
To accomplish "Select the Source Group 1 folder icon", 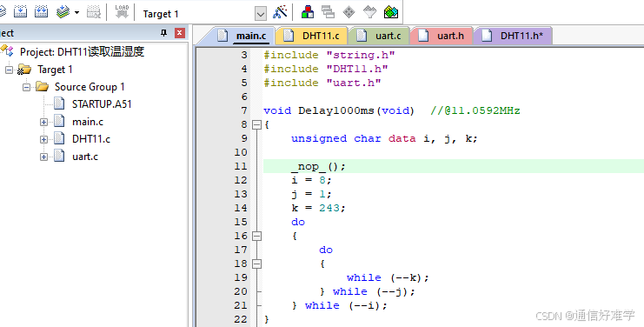I will [42, 87].
